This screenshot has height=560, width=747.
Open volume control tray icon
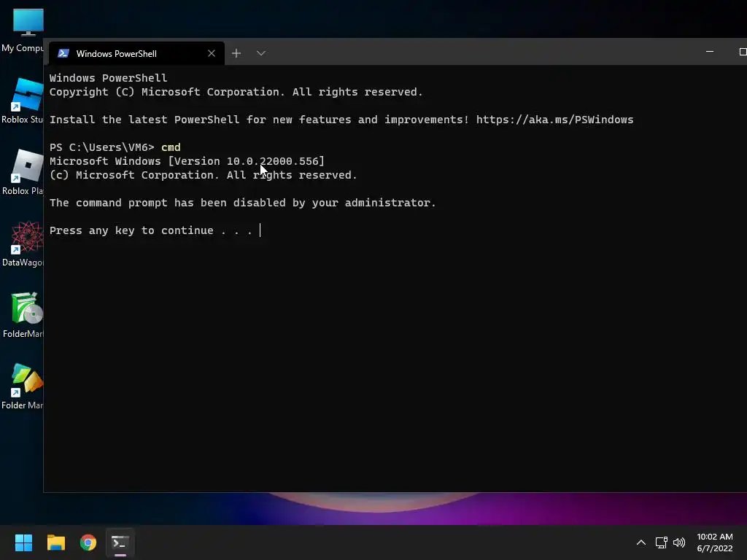click(x=679, y=542)
